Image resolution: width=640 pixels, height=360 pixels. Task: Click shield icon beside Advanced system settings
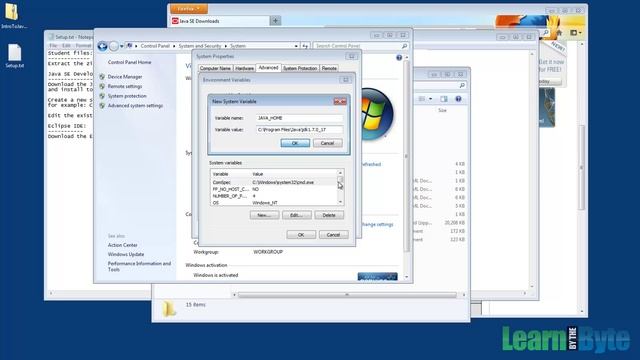(102, 105)
